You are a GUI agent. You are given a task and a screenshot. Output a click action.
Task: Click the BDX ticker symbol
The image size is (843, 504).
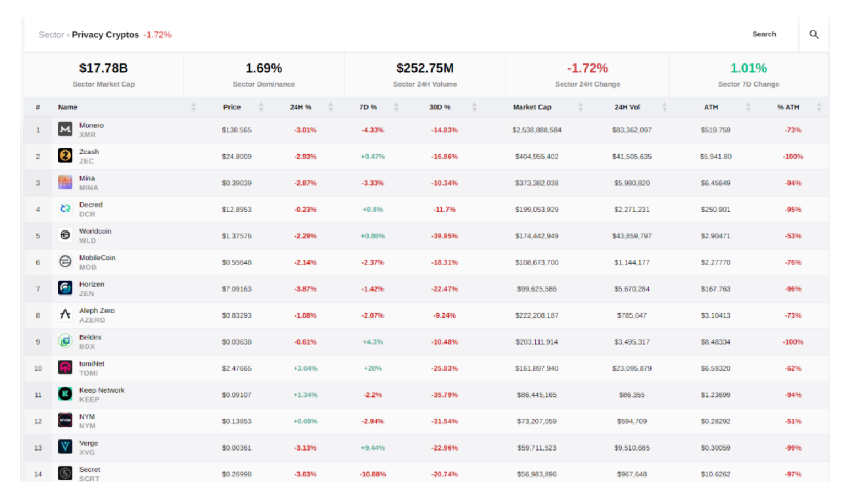click(87, 347)
